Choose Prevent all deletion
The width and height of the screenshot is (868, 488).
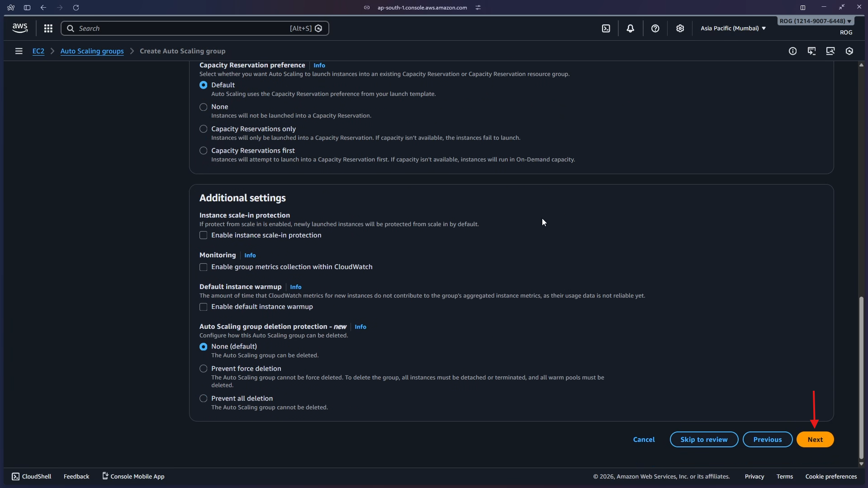tap(203, 398)
